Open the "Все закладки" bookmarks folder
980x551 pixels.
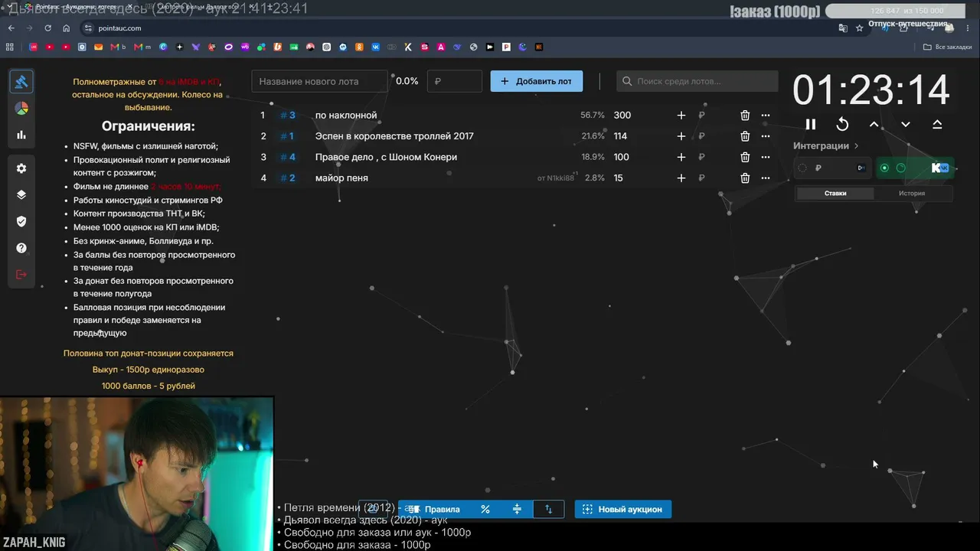click(948, 47)
